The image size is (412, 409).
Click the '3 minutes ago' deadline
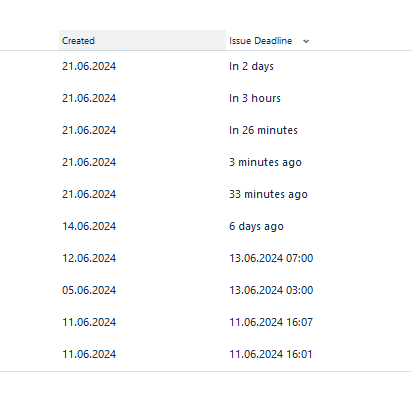coord(265,162)
